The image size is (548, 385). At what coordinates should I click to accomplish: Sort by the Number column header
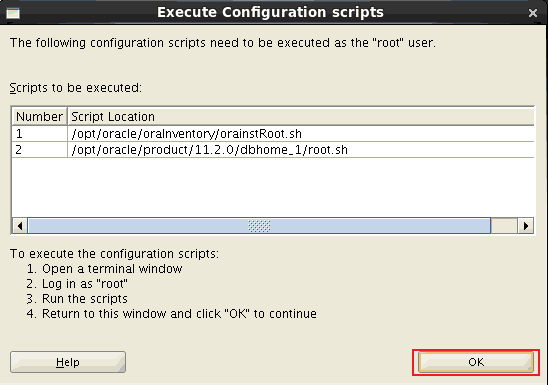[x=39, y=116]
